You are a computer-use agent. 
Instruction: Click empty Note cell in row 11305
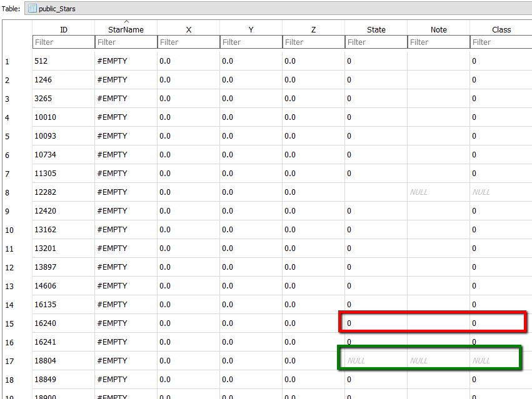point(438,174)
